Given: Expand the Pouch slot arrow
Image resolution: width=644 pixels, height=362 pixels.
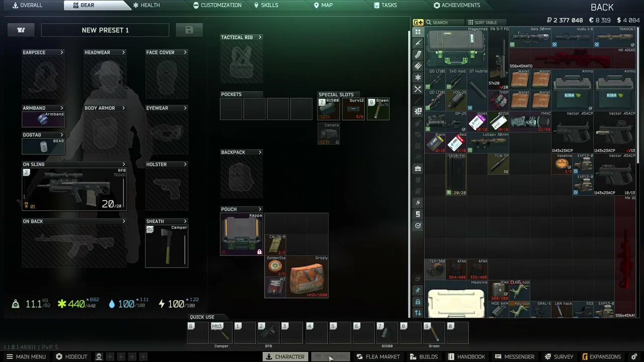Looking at the screenshot, I should click(260, 209).
